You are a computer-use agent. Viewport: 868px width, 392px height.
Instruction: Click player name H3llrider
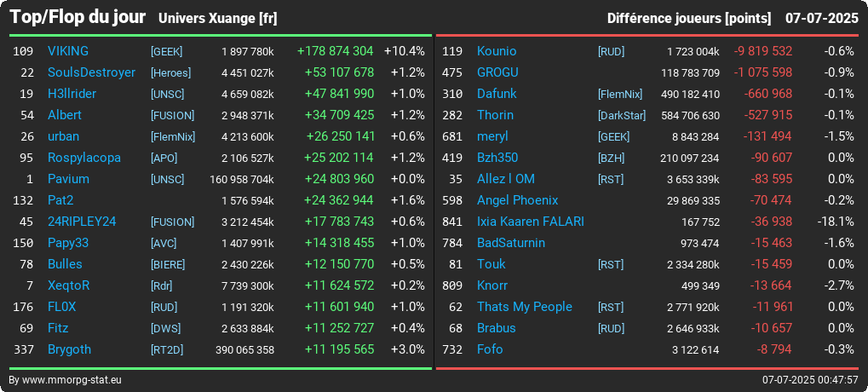point(72,94)
